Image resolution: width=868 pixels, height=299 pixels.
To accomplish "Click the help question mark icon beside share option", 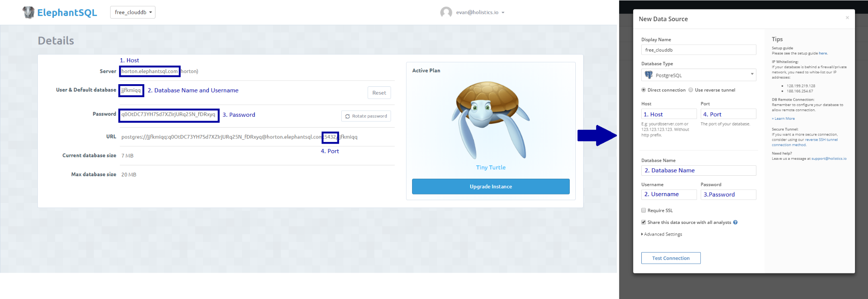I will [735, 222].
